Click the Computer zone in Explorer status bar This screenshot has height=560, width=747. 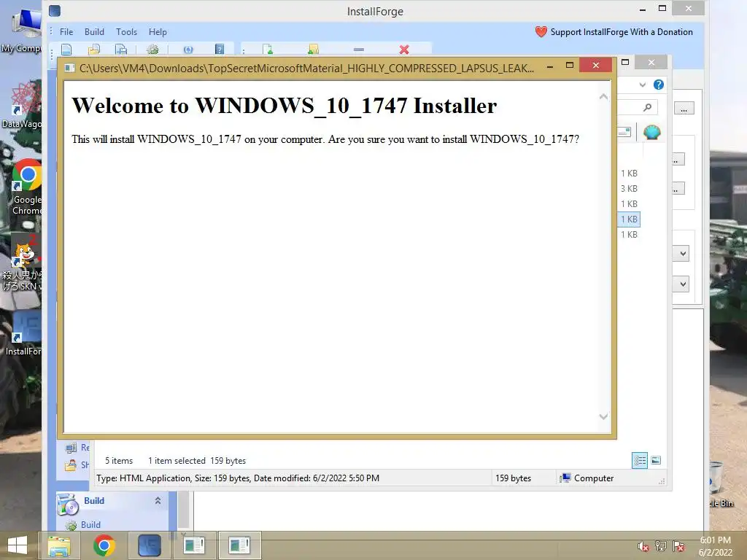(x=587, y=478)
